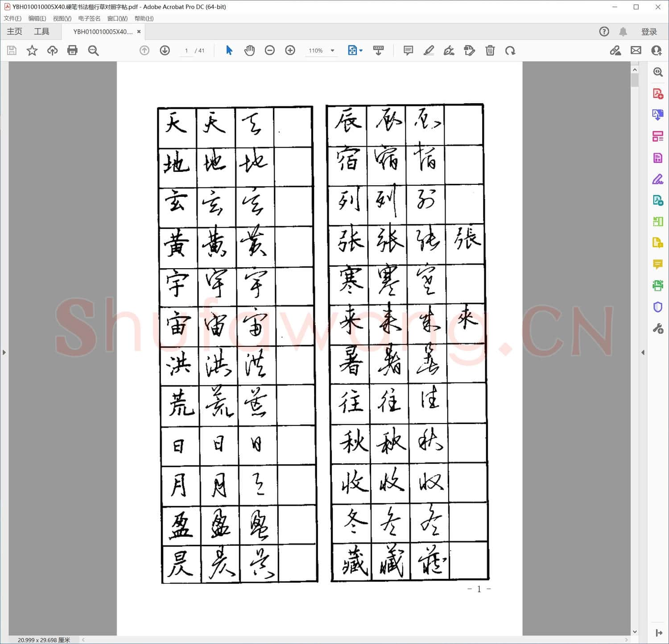Add the file to starred favorites
The height and width of the screenshot is (644, 669).
click(32, 50)
